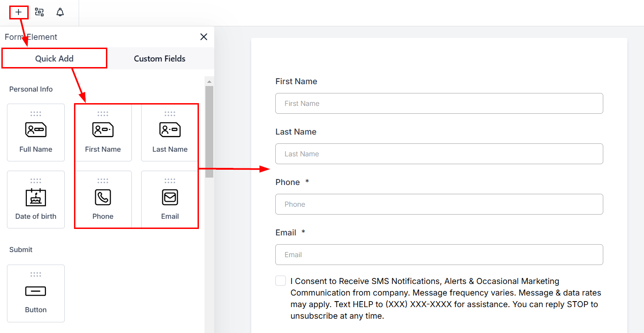Open the form structure icon in toolbar
Image resolution: width=644 pixels, height=333 pixels.
[39, 12]
